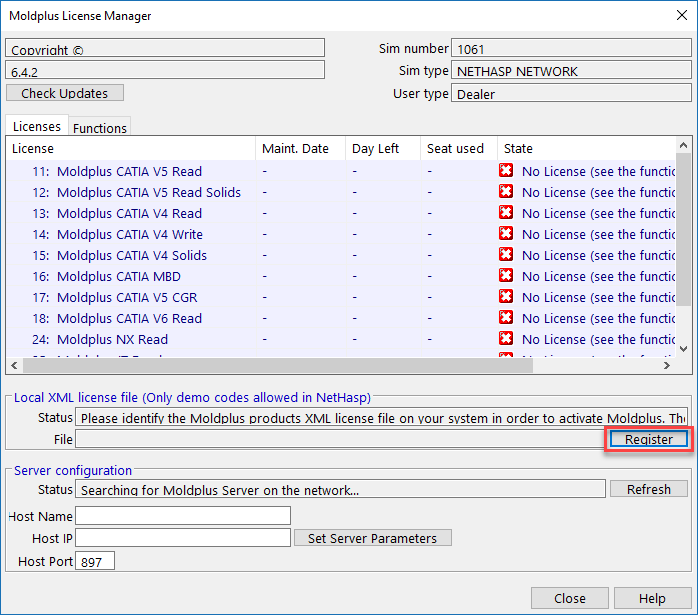Click 'No License' state text for CATIA MBD
698x615 pixels.
pyautogui.click(x=598, y=276)
